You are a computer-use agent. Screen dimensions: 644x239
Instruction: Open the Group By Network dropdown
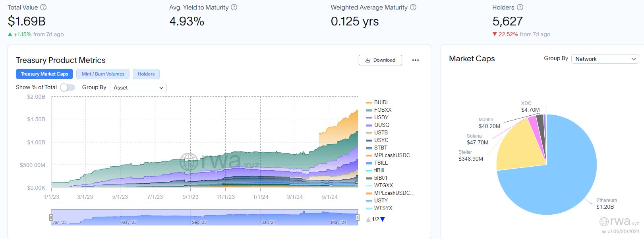[605, 59]
